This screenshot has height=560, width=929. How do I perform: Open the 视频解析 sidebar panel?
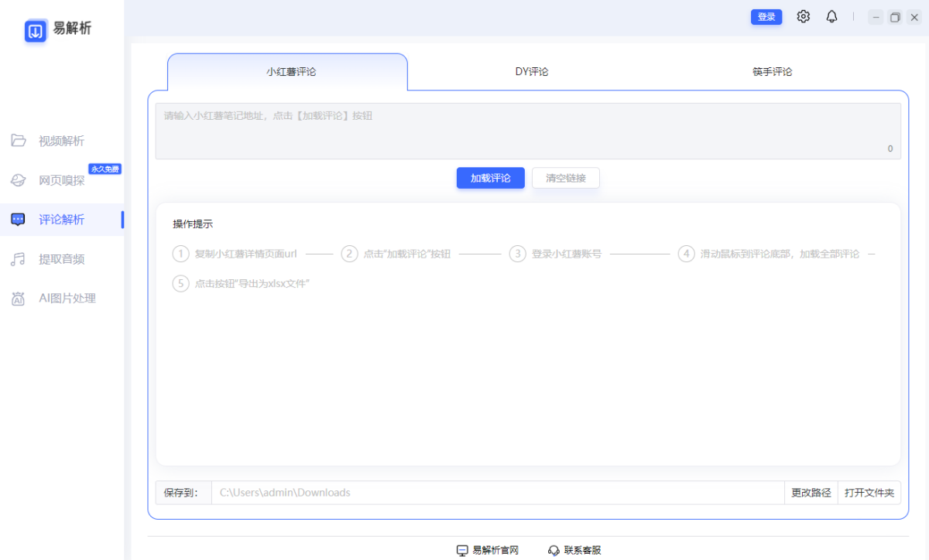tap(62, 140)
